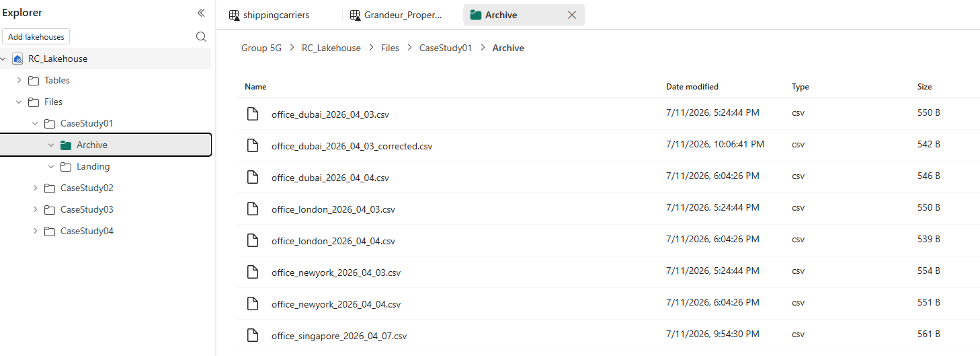
Task: Sort by the Type column header
Action: click(x=801, y=87)
